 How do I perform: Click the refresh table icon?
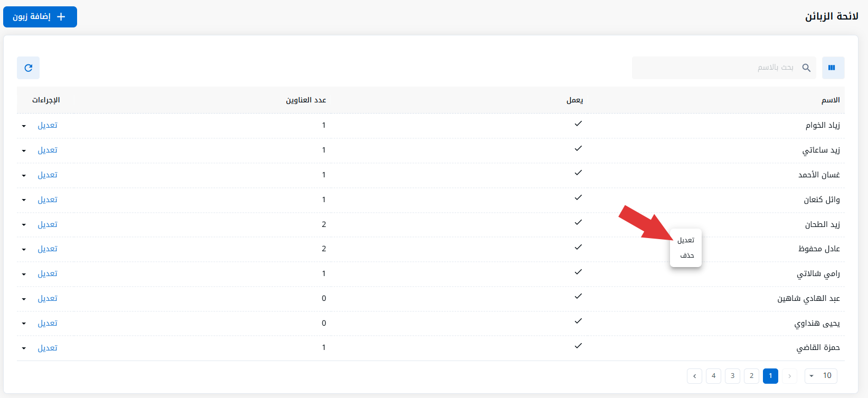point(29,68)
